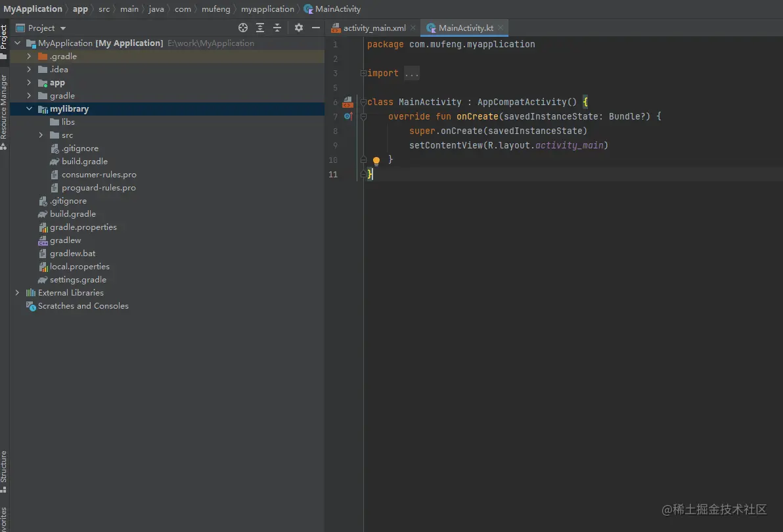
Task: Click the orange .gradle folder icon
Action: (x=43, y=56)
